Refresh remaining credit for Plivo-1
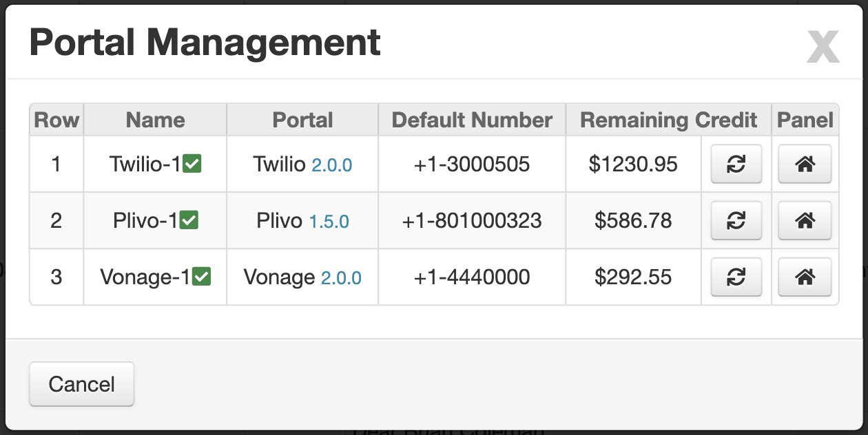This screenshot has height=435, width=868. [736, 220]
